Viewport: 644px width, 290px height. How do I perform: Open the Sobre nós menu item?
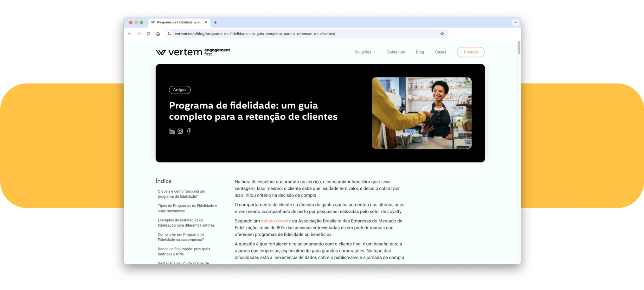[x=396, y=52]
